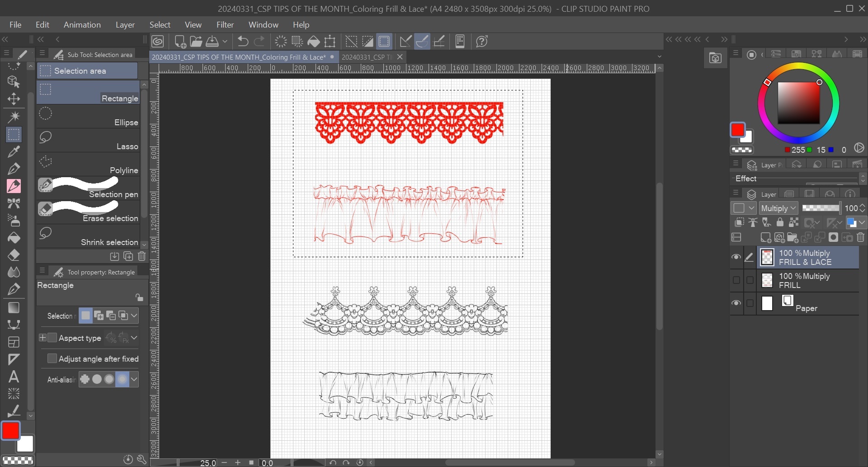Show the FRILL layer
This screenshot has height=467, width=868.
pyautogui.click(x=736, y=280)
